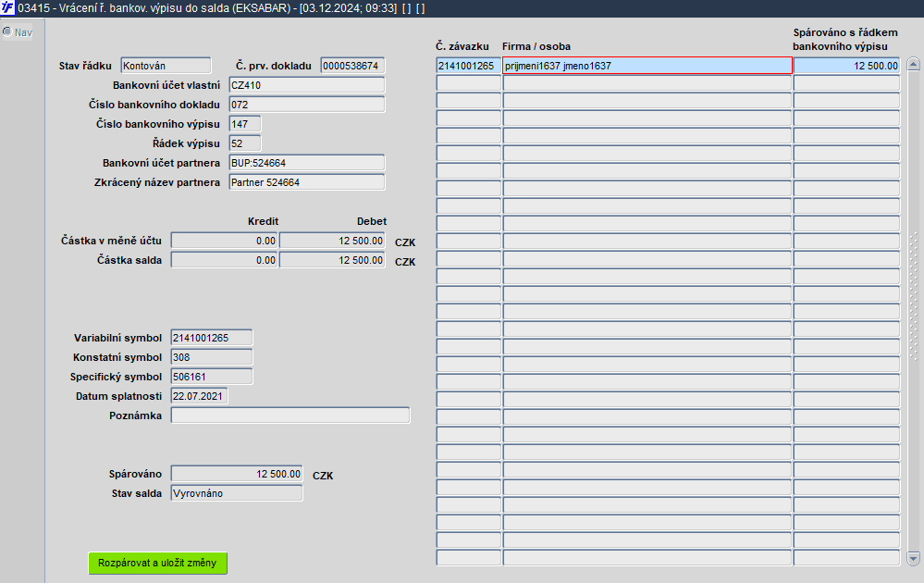Click the Řádek výpisu field 52
This screenshot has height=583, width=924.
pos(244,143)
